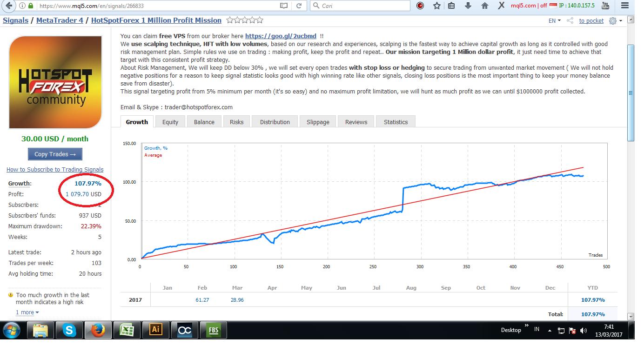Open Windows Explorer from taskbar
This screenshot has width=644, height=358.
40,330
